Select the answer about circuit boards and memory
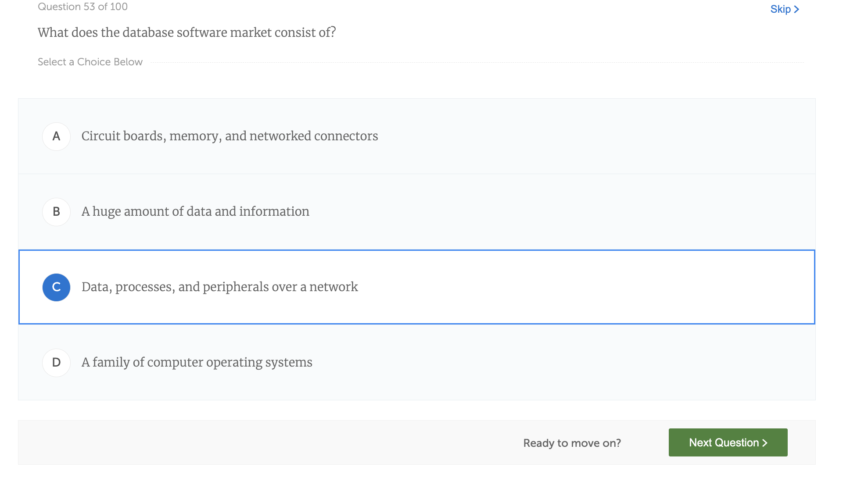Image resolution: width=868 pixels, height=499 pixels. click(x=229, y=136)
